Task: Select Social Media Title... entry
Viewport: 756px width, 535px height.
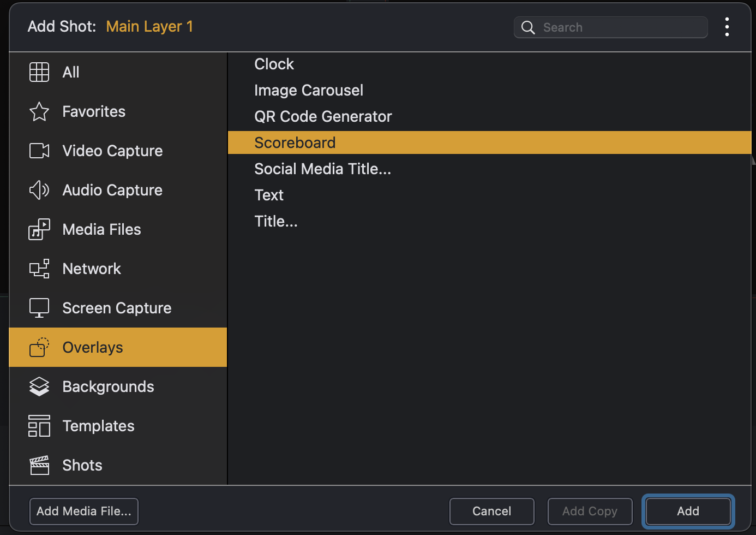Action: (x=322, y=169)
